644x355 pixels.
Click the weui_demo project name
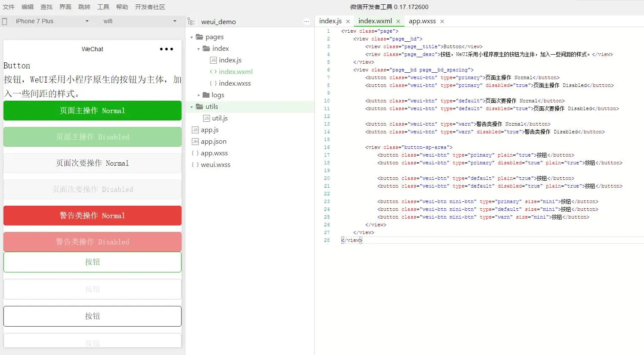point(219,22)
